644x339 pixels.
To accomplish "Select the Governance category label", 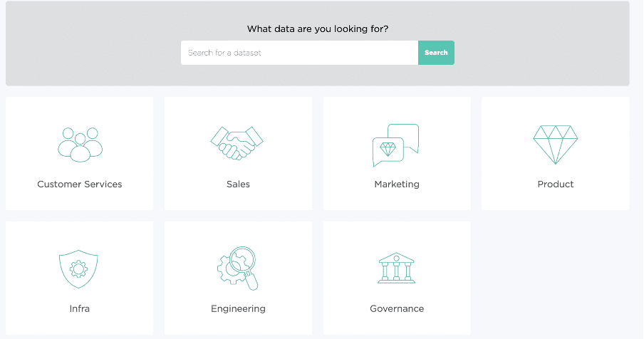I will (397, 309).
